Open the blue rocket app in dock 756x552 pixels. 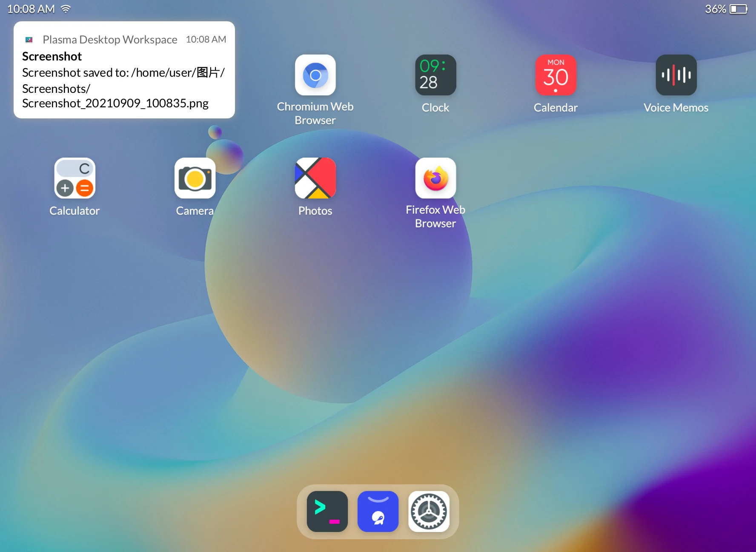pyautogui.click(x=378, y=512)
